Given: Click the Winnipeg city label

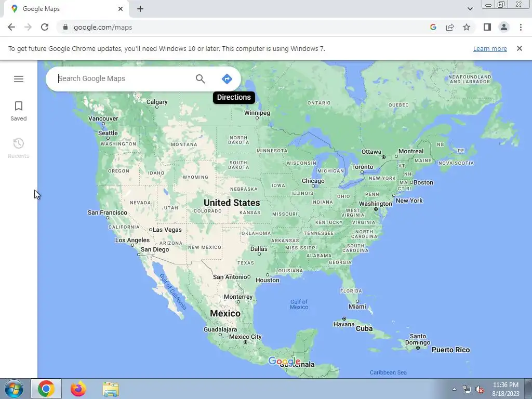Looking at the screenshot, I should click(257, 113).
